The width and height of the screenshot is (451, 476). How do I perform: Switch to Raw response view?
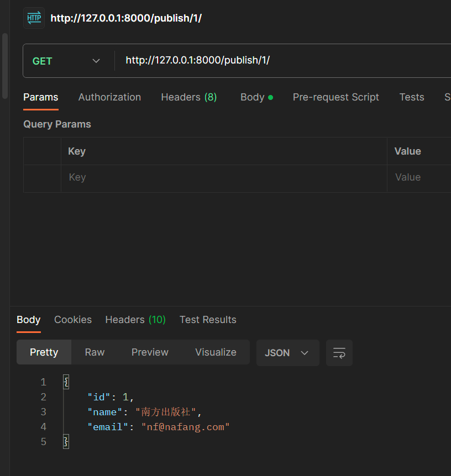pos(95,352)
